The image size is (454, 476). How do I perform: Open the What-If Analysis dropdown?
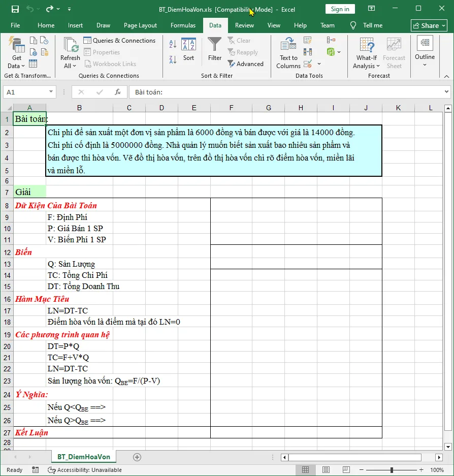click(x=366, y=52)
